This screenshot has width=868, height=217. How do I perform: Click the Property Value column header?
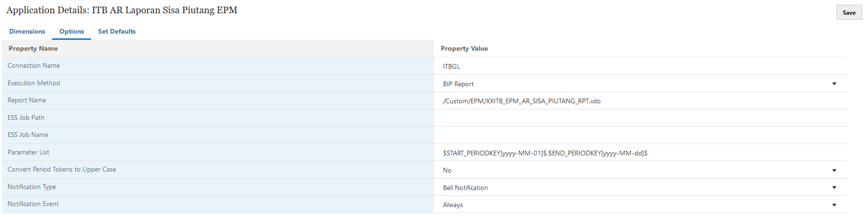(x=464, y=48)
